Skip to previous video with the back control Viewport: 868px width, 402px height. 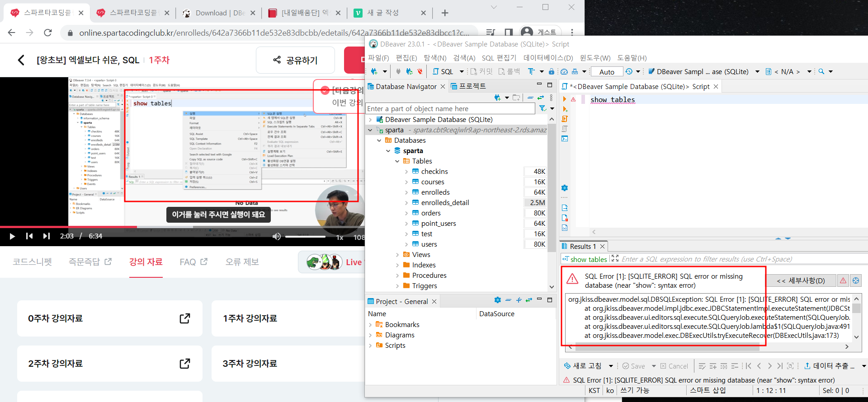click(29, 236)
